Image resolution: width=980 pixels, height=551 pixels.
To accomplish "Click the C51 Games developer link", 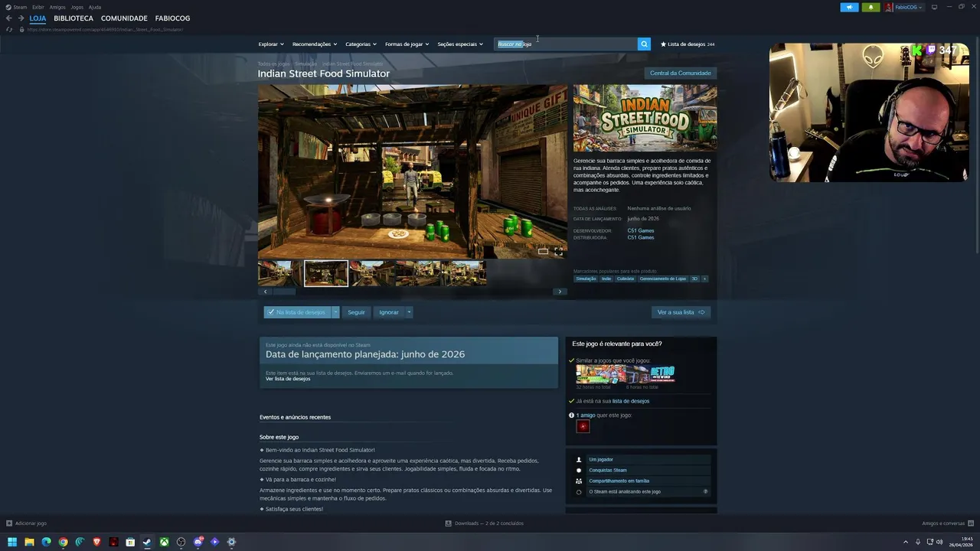I will pos(641,230).
